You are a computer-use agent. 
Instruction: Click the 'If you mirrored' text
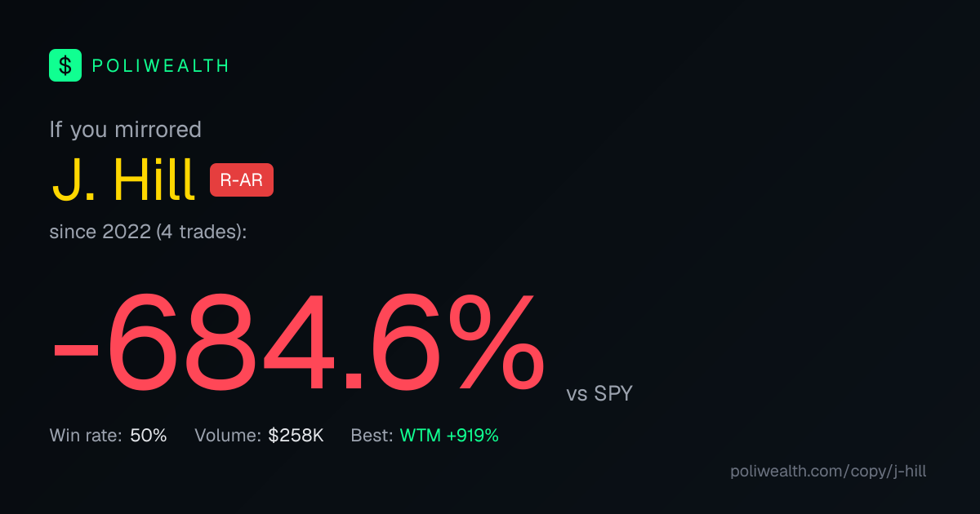(x=125, y=130)
